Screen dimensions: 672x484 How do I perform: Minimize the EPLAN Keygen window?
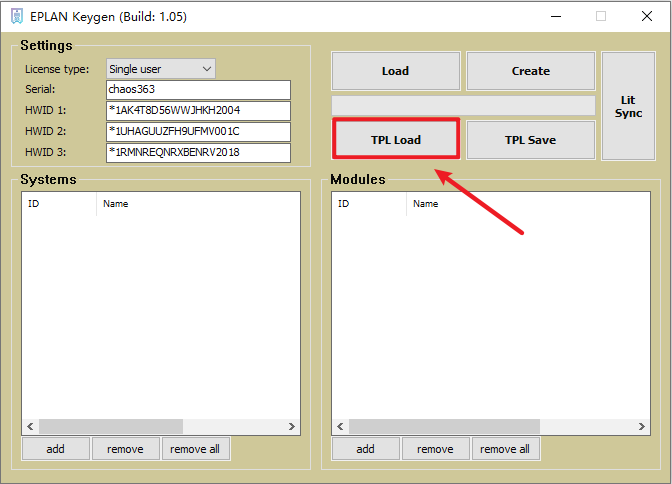pos(556,17)
